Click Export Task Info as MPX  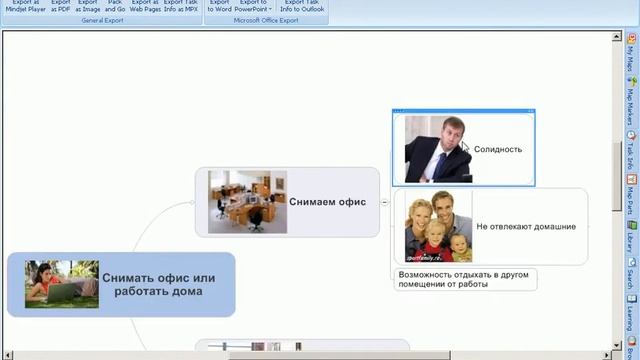tap(181, 6)
